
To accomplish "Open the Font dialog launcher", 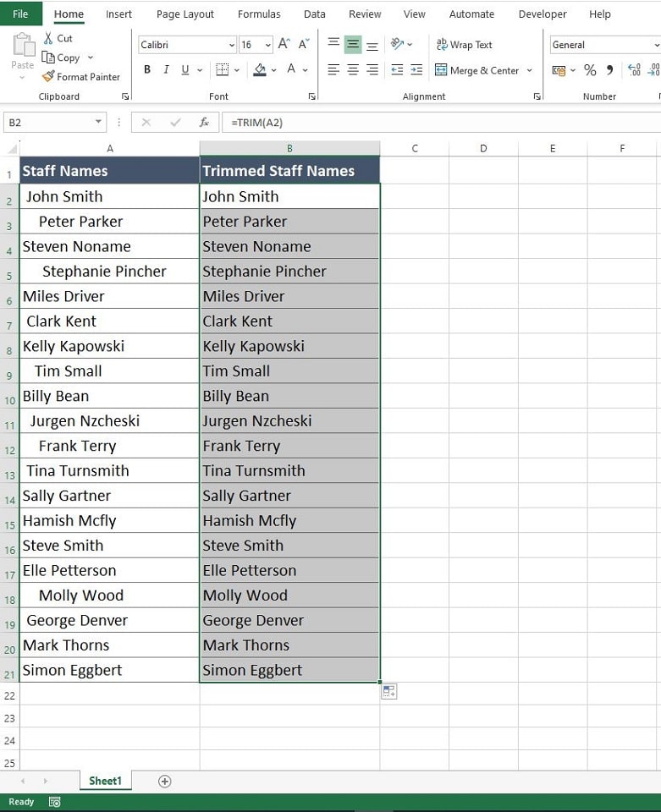I will pyautogui.click(x=311, y=96).
